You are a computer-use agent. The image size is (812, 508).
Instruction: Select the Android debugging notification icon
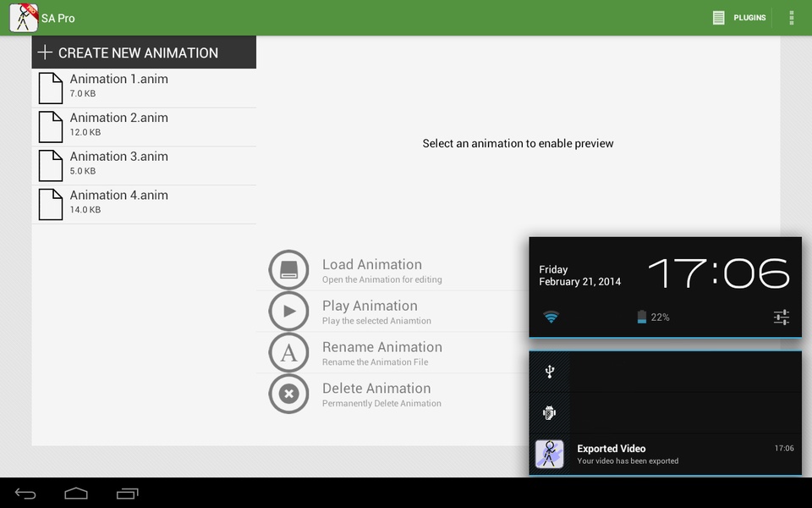pos(550,412)
